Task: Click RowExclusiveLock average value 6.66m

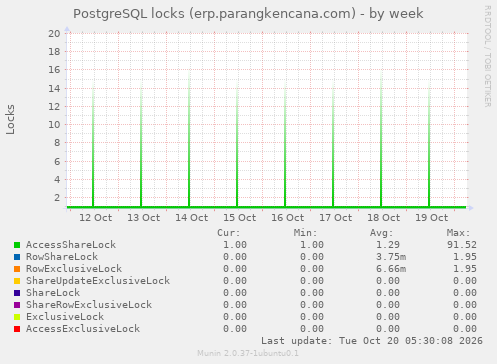Action: (x=391, y=269)
